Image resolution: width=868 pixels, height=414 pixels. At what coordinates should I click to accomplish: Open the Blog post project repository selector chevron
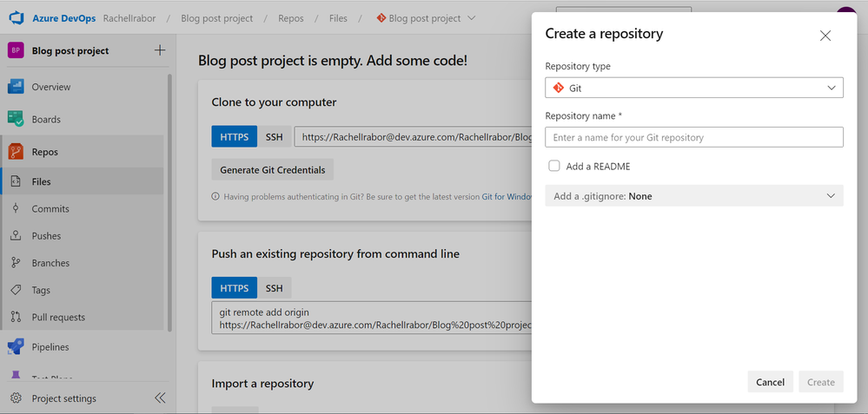(x=472, y=17)
